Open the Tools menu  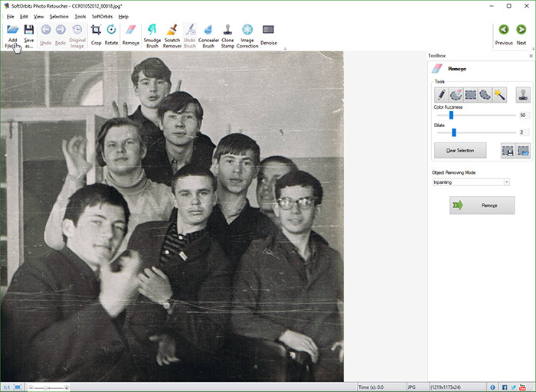point(80,16)
